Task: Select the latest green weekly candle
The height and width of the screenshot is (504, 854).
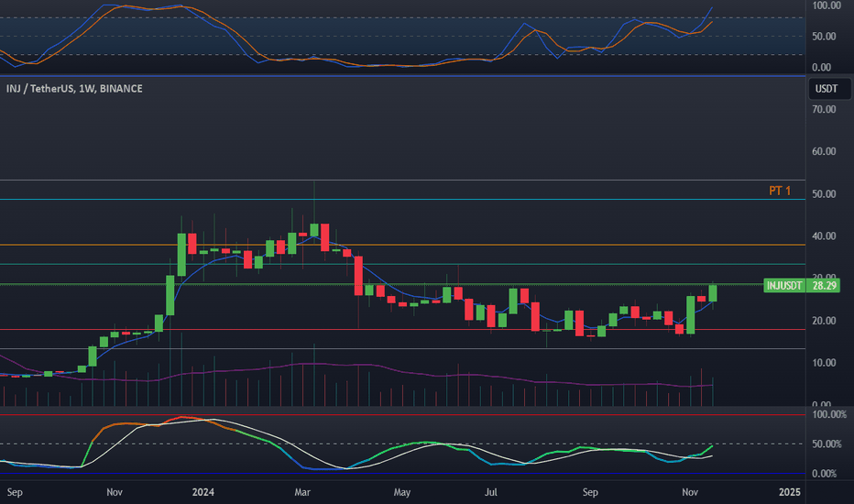Action: coord(712,293)
